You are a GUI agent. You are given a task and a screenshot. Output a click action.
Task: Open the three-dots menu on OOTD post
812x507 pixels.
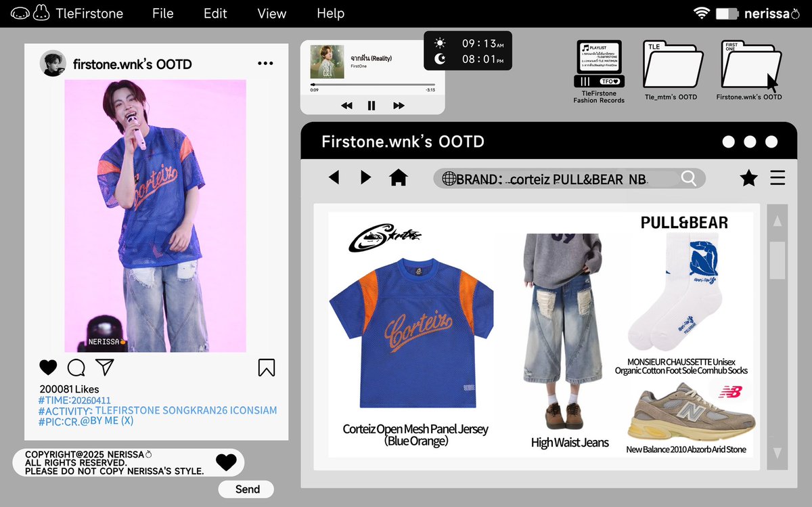click(x=265, y=64)
